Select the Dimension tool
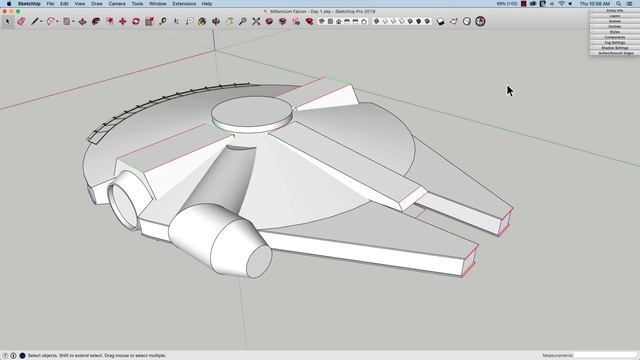640x360 pixels. coord(176,21)
